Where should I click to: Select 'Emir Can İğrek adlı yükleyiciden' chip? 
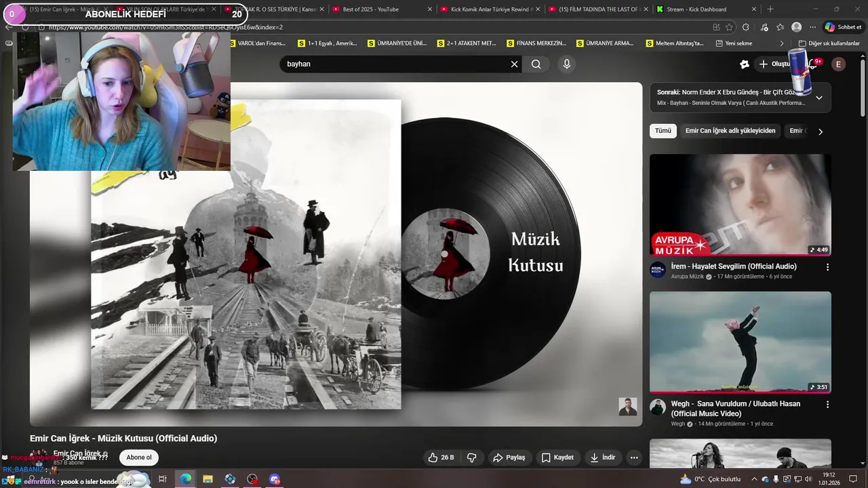coord(730,131)
